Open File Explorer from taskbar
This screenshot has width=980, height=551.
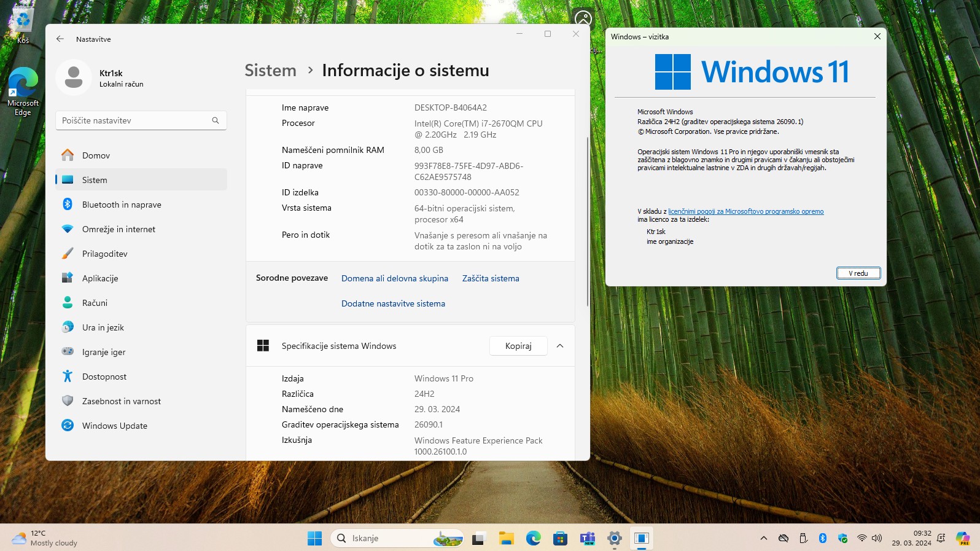(x=506, y=538)
